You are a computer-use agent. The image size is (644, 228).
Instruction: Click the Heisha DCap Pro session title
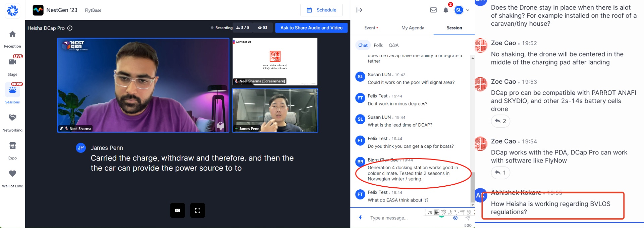point(46,28)
